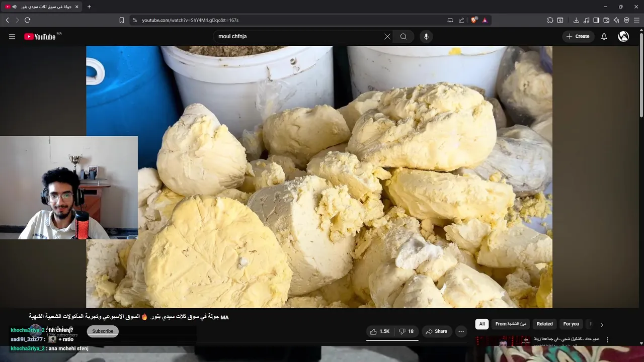Go forward in browser history
The image size is (644, 362).
(17, 20)
